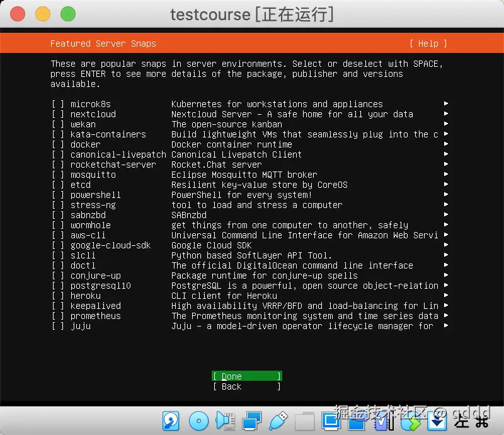Expand details arrow for nextcloud row
504x435 pixels.
(x=446, y=113)
